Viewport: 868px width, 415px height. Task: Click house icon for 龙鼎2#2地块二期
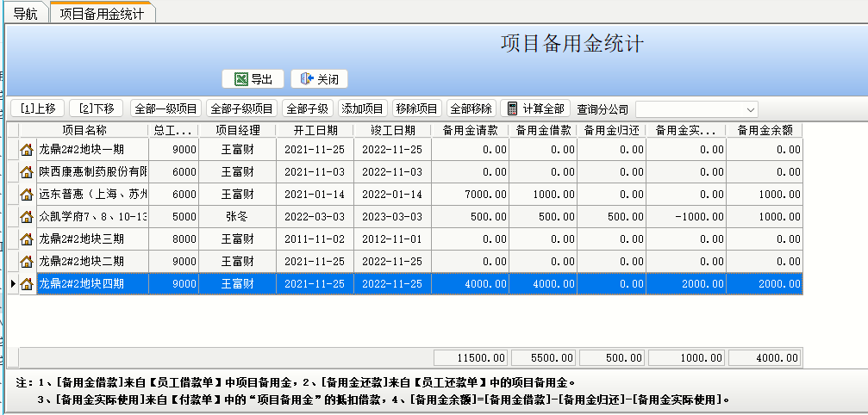pos(27,262)
